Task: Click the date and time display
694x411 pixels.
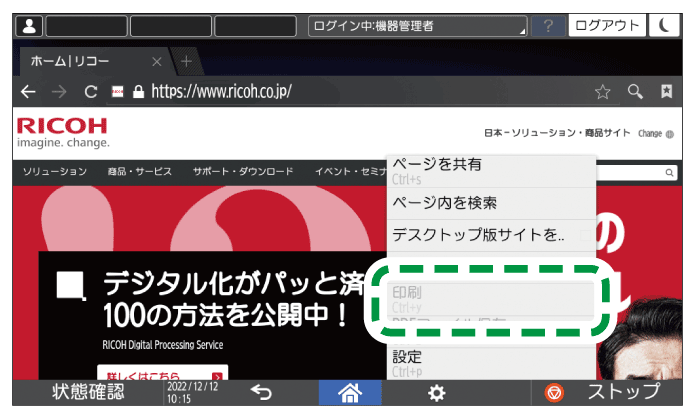Action: pos(193,392)
